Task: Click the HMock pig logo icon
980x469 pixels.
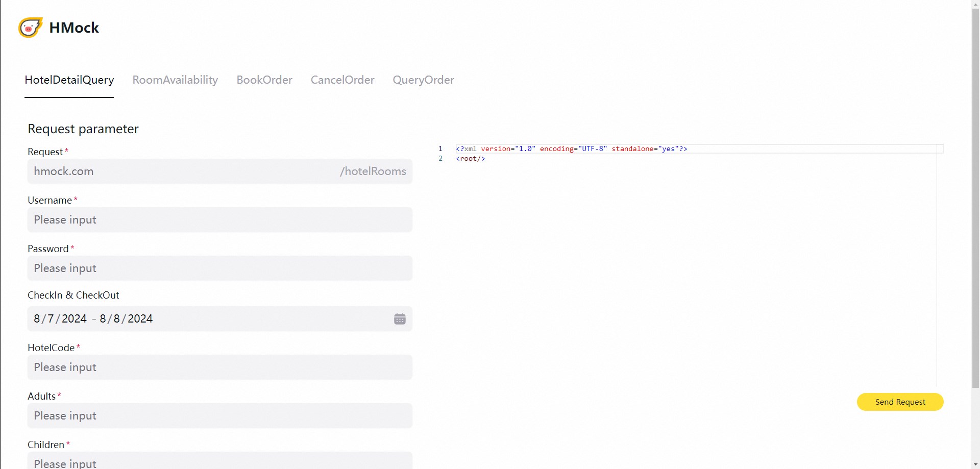Action: coord(30,28)
